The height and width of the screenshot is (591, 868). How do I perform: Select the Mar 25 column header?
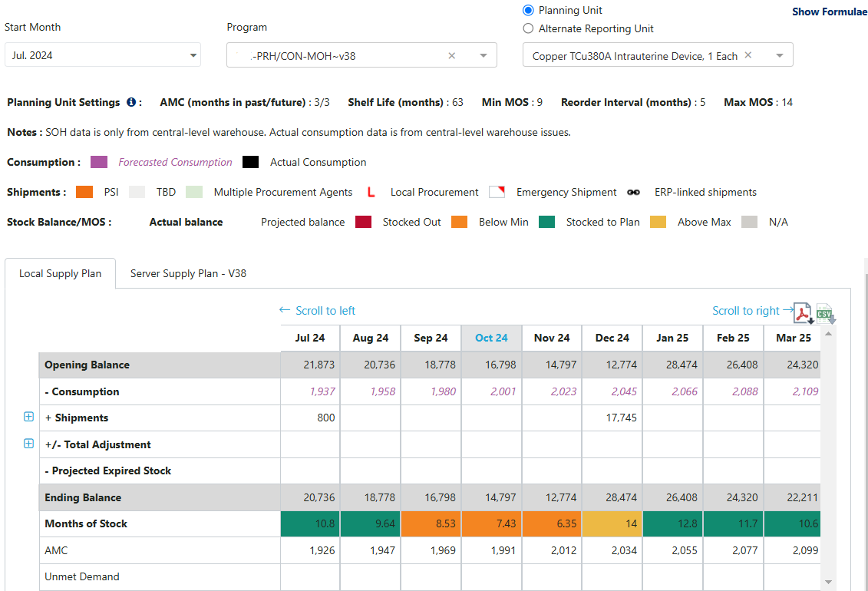tap(793, 338)
